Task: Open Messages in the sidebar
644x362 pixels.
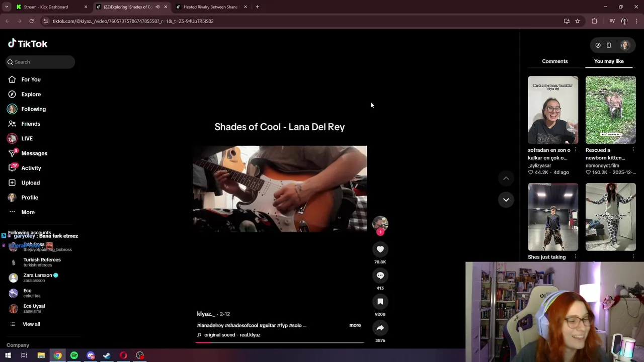Action: 34,153
